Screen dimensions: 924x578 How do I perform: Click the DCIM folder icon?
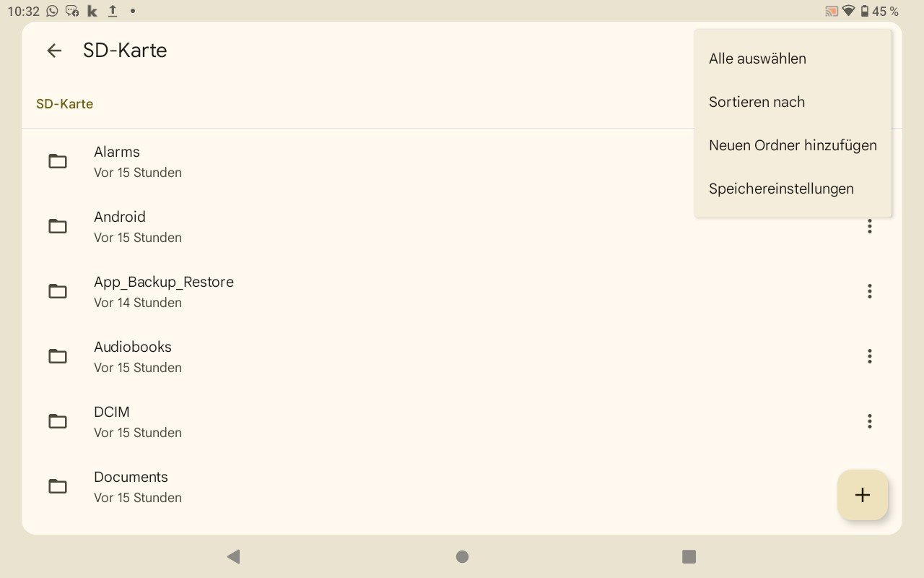(58, 421)
